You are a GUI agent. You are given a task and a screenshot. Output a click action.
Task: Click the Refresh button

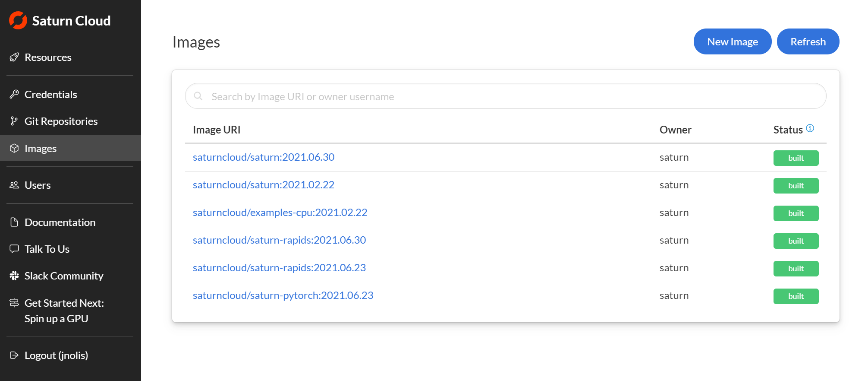click(x=808, y=41)
